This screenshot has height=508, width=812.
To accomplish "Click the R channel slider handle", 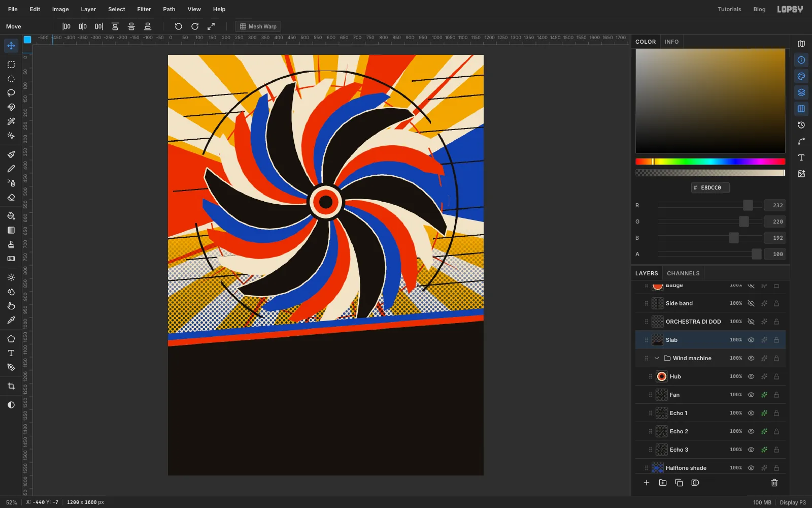I will point(748,205).
